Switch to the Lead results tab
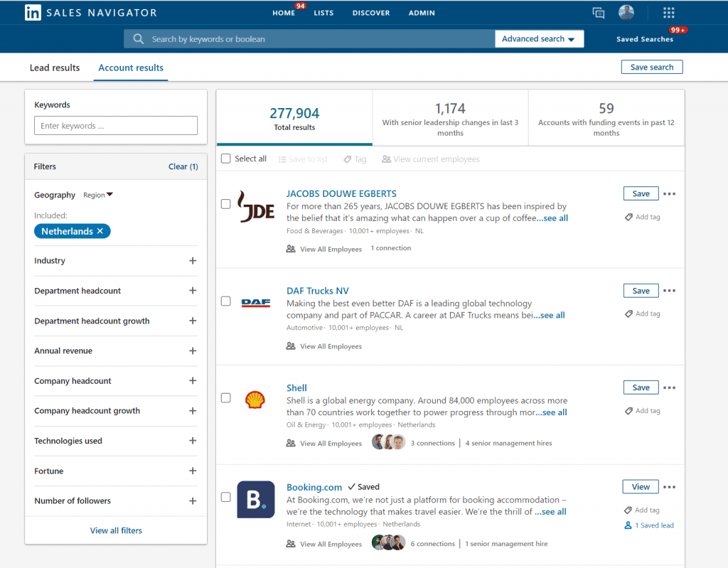Screen dimensions: 728x568 [55, 68]
